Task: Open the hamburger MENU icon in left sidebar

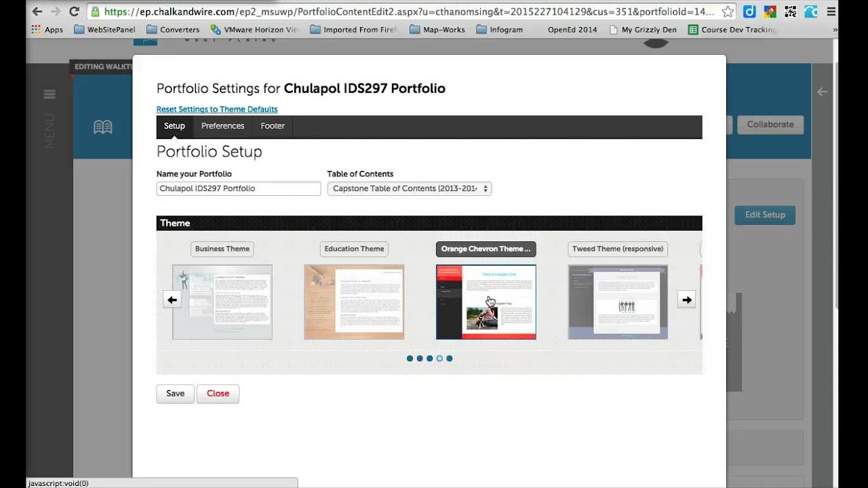Action: pyautogui.click(x=50, y=94)
